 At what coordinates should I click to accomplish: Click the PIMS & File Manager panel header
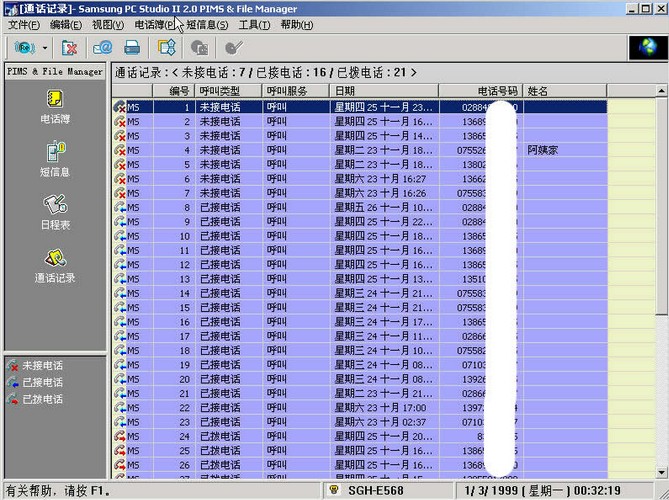tap(55, 72)
